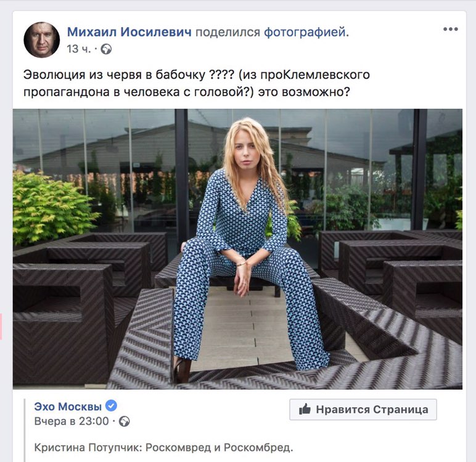The width and height of the screenshot is (476, 462).
Task: Click the word "поделился" in the post header
Action: [228, 32]
